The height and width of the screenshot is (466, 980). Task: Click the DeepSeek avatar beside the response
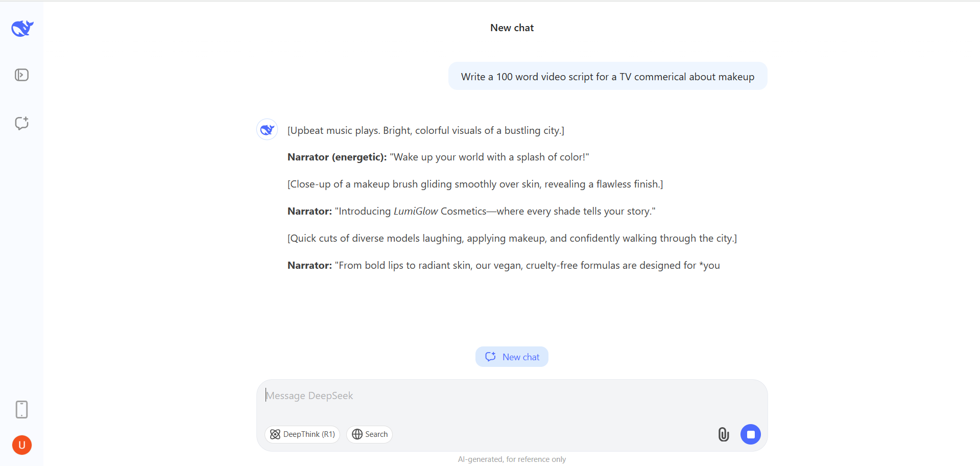click(x=267, y=130)
